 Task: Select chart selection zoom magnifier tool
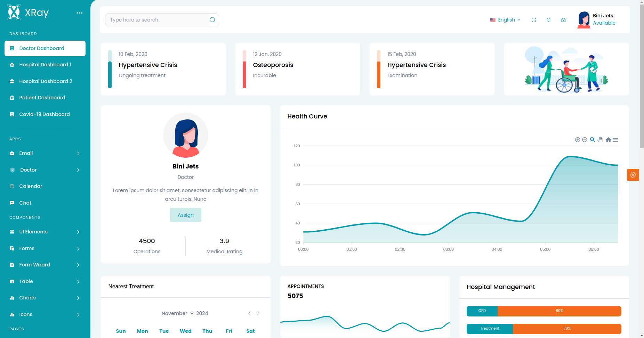593,140
